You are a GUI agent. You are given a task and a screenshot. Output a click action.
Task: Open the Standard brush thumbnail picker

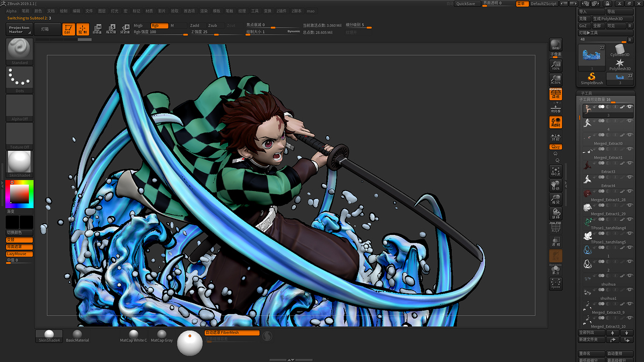coord(19,51)
